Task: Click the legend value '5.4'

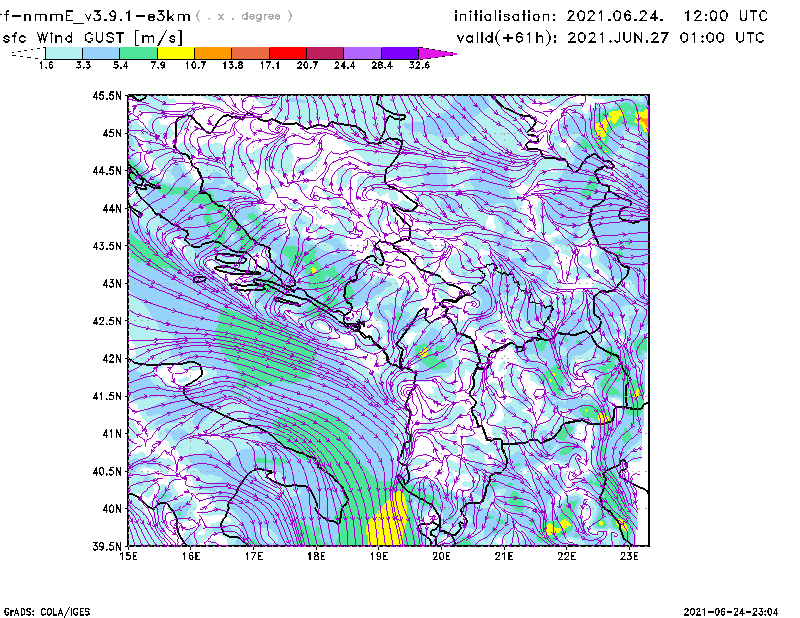Action: pyautogui.click(x=120, y=65)
